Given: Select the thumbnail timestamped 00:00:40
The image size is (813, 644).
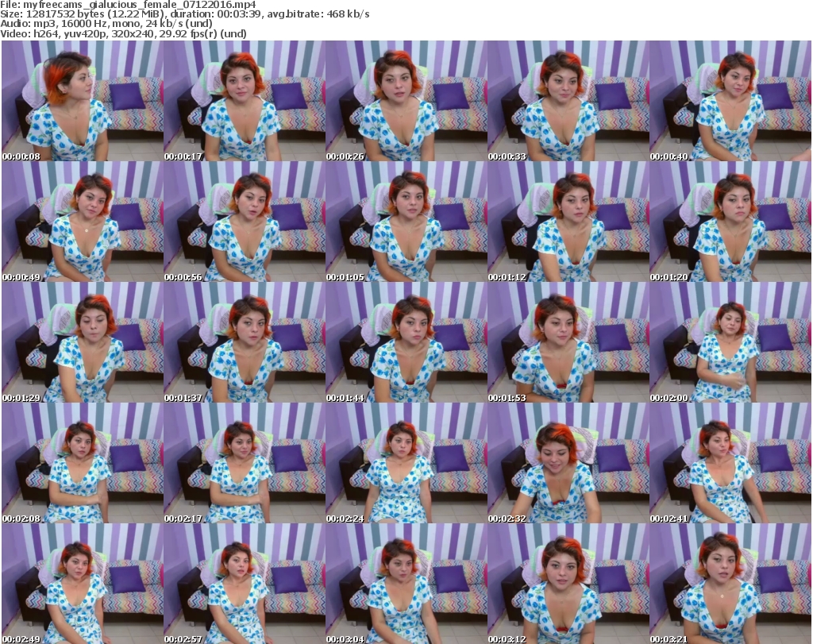Looking at the screenshot, I should pyautogui.click(x=730, y=101).
